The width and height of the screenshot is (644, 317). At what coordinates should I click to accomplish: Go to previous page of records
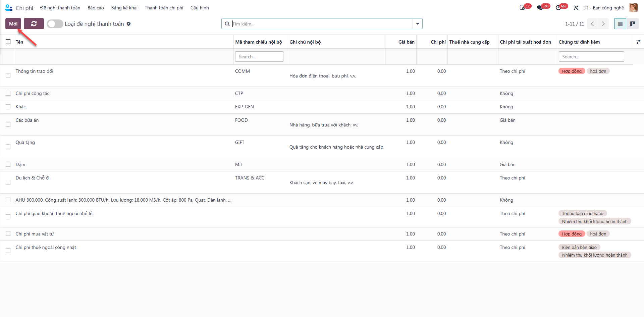[x=592, y=24]
